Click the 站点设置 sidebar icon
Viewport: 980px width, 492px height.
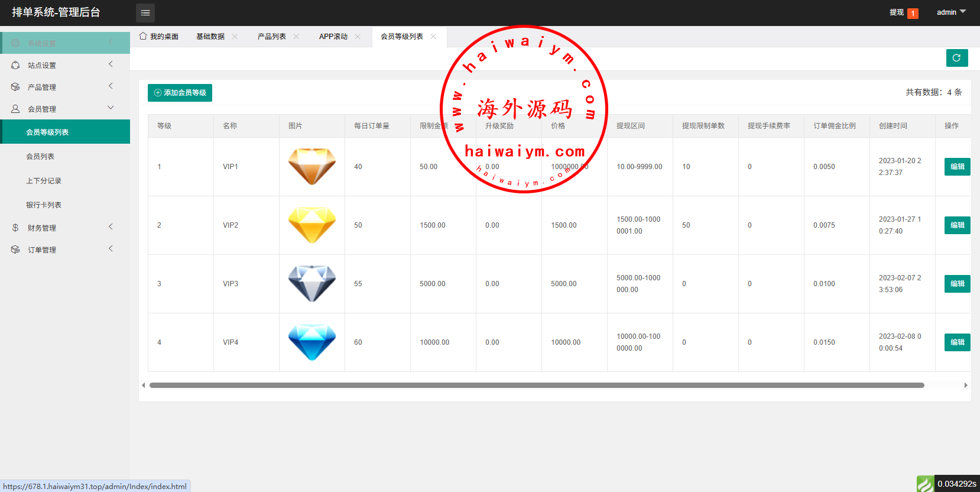[x=15, y=65]
